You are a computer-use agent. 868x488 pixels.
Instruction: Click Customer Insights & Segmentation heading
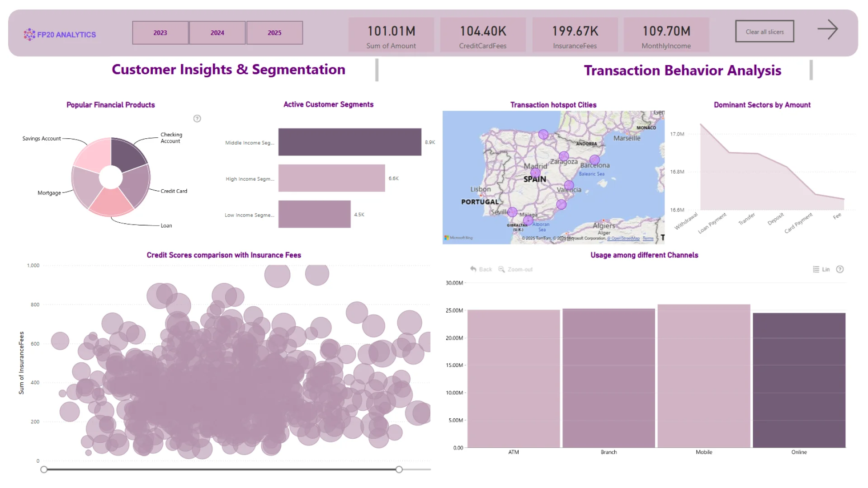(228, 69)
